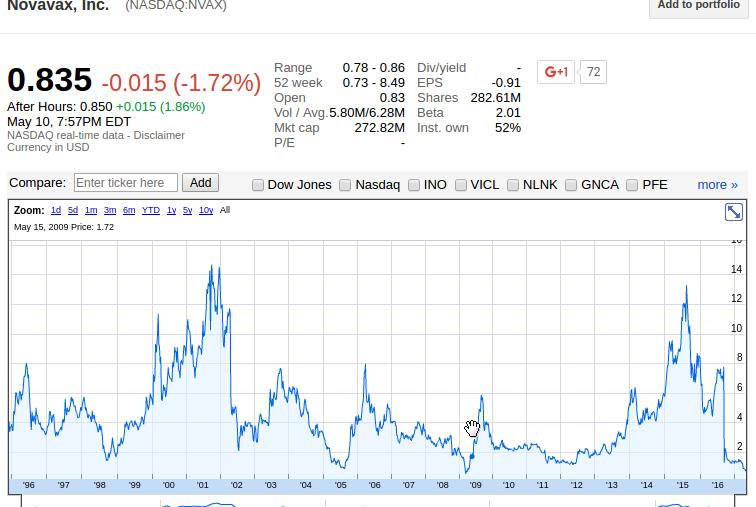Click the EPS value -0.91
This screenshot has width=756, height=507.
pyautogui.click(x=506, y=83)
